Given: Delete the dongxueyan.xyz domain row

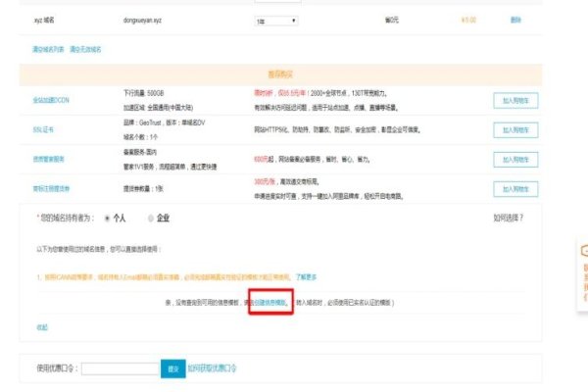Looking at the screenshot, I should pyautogui.click(x=515, y=20).
